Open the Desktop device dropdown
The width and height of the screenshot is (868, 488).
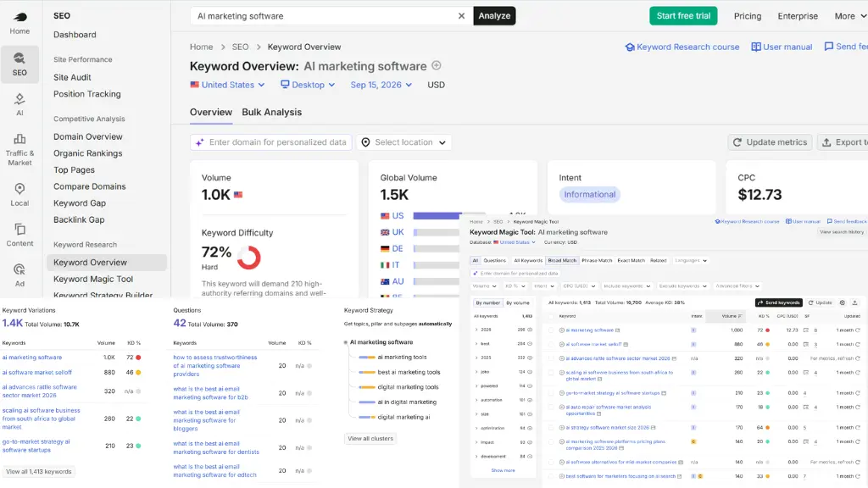(x=308, y=85)
